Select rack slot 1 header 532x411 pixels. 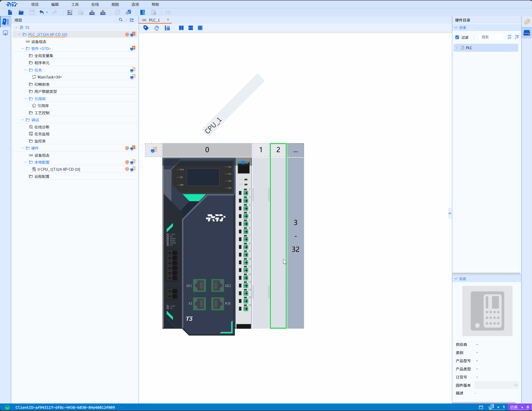point(261,150)
